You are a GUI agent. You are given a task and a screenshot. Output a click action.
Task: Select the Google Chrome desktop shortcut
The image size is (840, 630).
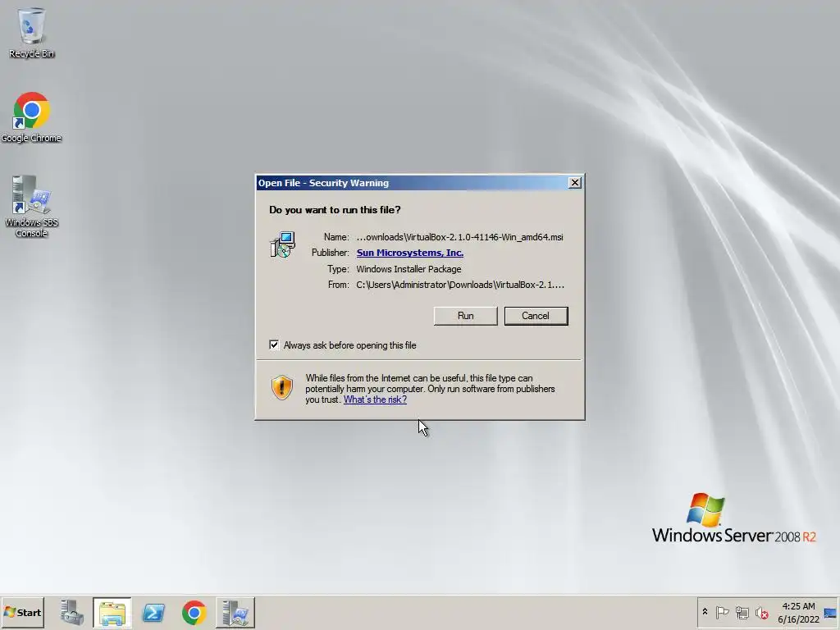31,117
